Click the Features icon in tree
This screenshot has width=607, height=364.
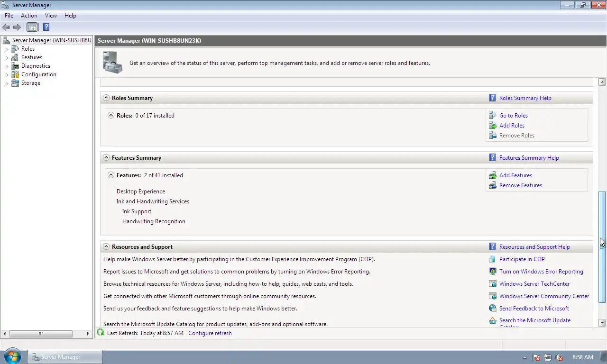[x=15, y=57]
